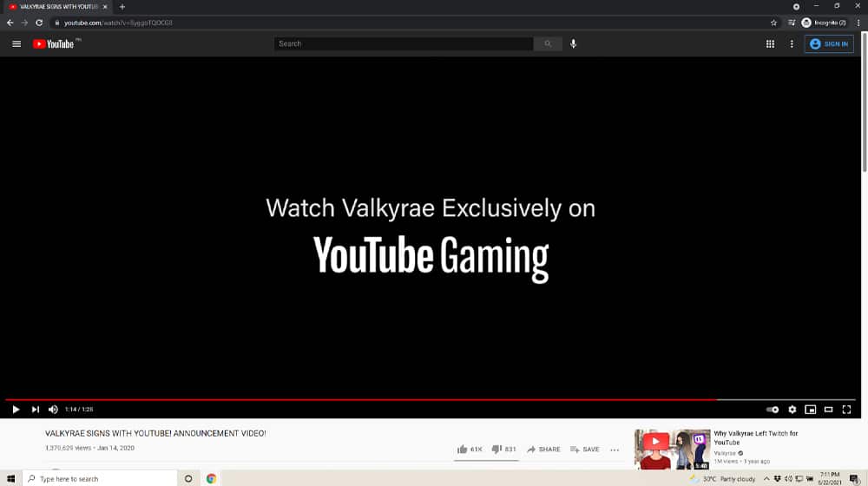Focus the YouTube Search input field
Screen dimensions: 868x486
click(x=404, y=43)
